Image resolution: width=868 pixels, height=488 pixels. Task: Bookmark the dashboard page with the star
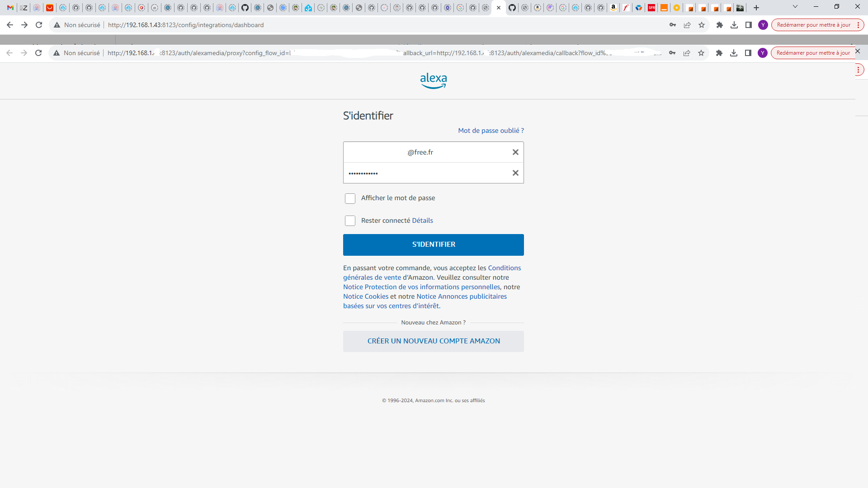point(702,25)
